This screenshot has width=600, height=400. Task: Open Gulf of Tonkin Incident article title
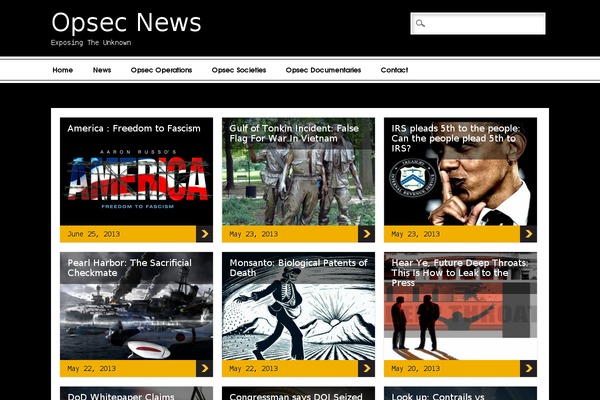click(294, 133)
